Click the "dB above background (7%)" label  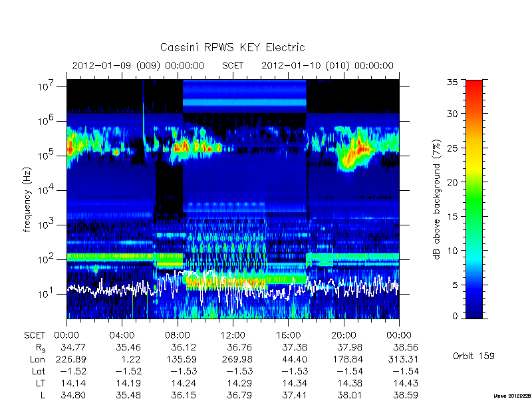click(437, 199)
